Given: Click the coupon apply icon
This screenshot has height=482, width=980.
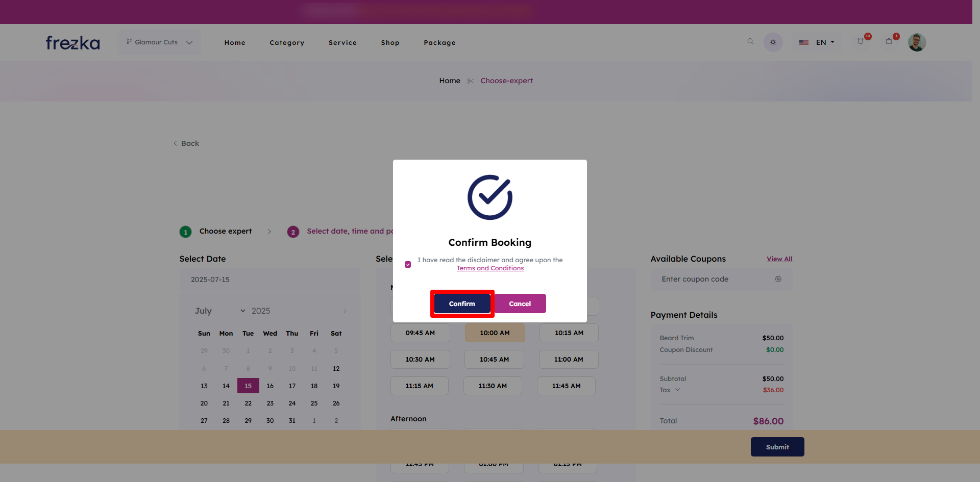Looking at the screenshot, I should [x=778, y=279].
